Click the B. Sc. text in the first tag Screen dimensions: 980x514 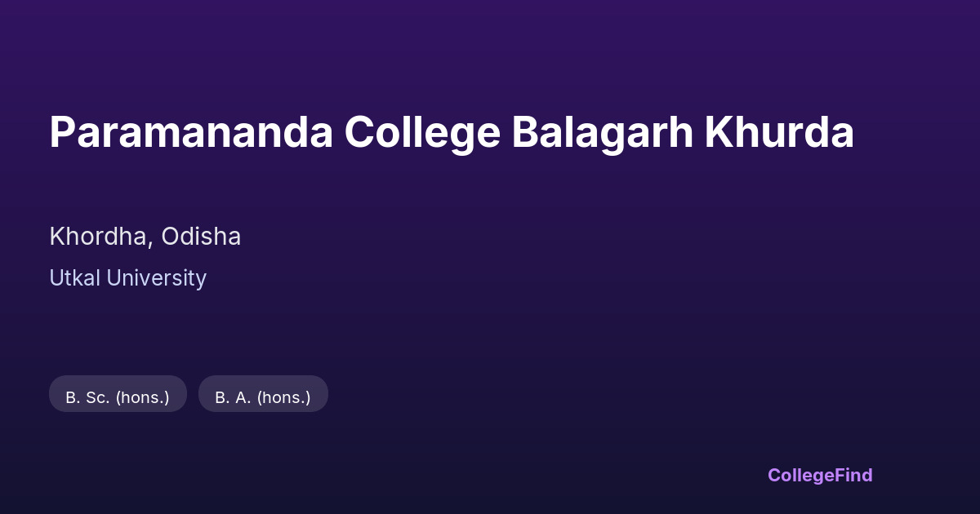coord(87,397)
